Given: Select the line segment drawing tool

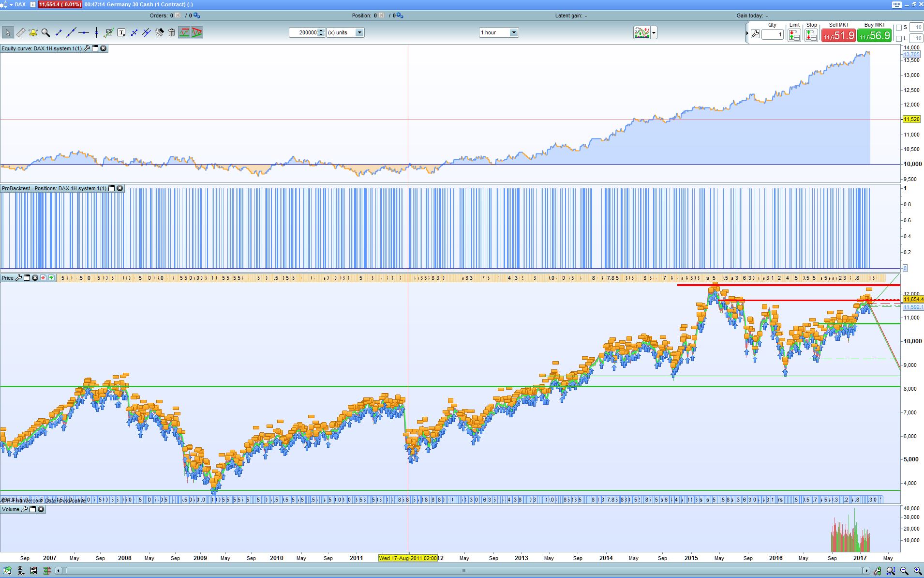Looking at the screenshot, I should click(x=59, y=32).
